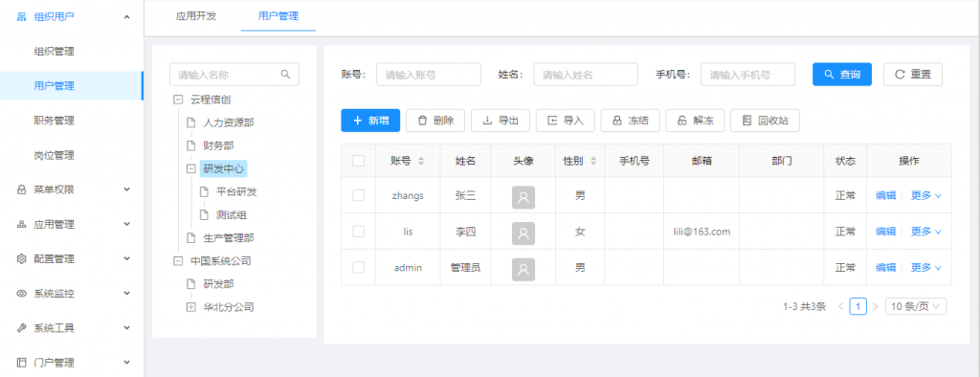Click the file icon next to 研发部

coord(191,284)
